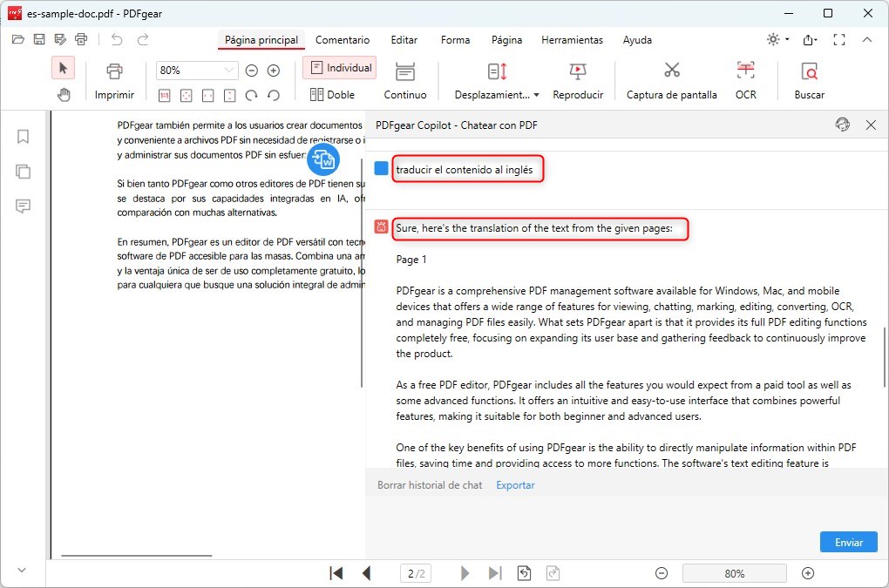Go to the next page
The width and height of the screenshot is (889, 588).
pos(465,573)
